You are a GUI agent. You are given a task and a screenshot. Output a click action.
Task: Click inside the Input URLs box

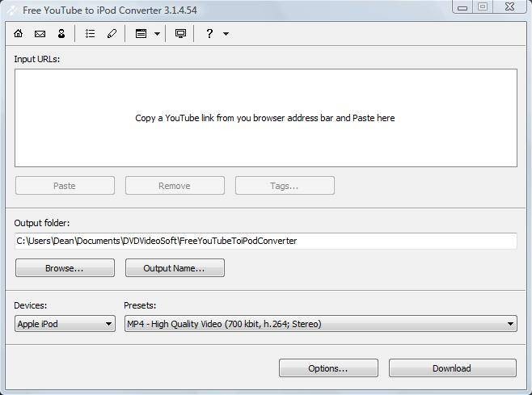[x=266, y=118]
